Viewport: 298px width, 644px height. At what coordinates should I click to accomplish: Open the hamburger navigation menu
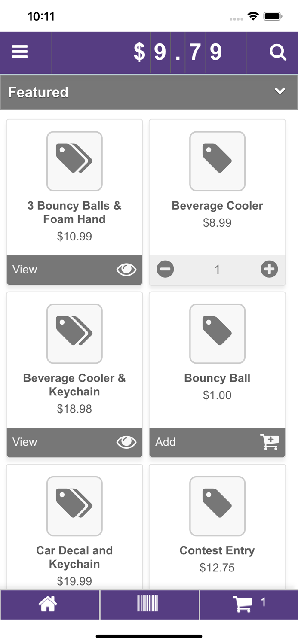(20, 51)
